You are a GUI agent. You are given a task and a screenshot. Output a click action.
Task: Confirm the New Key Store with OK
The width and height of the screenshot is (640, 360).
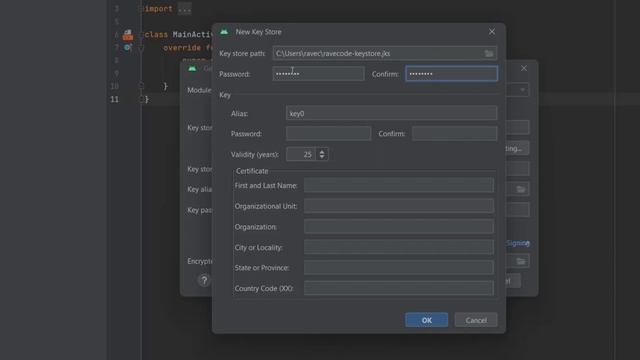tap(427, 320)
